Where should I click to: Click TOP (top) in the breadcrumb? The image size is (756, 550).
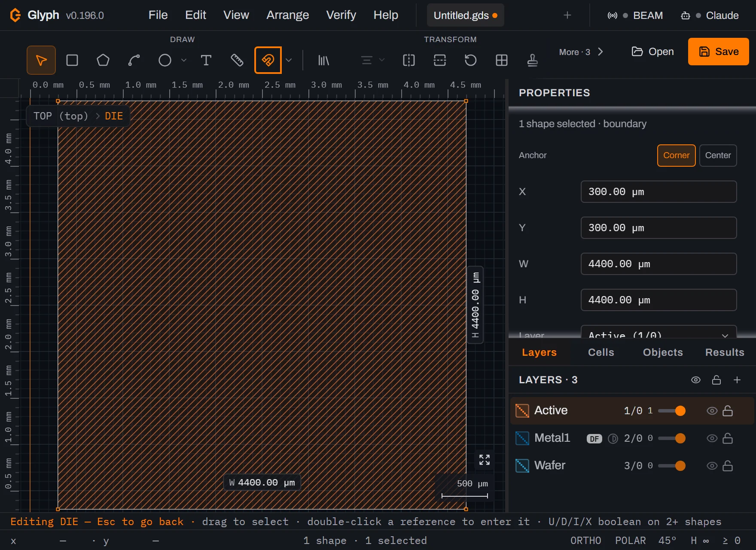pos(61,116)
